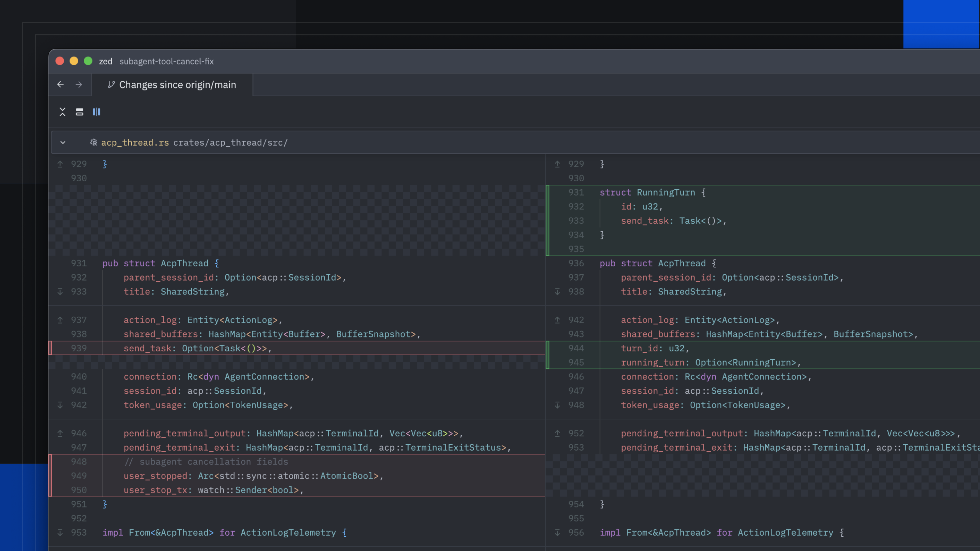Click the red deleted hunk marker at line 939
Viewport: 980px width, 551px height.
[x=51, y=348]
